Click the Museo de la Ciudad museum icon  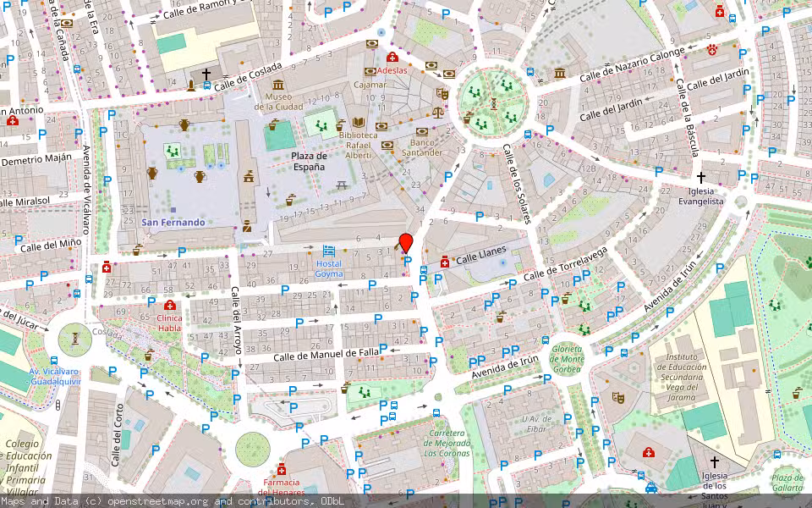pyautogui.click(x=278, y=85)
